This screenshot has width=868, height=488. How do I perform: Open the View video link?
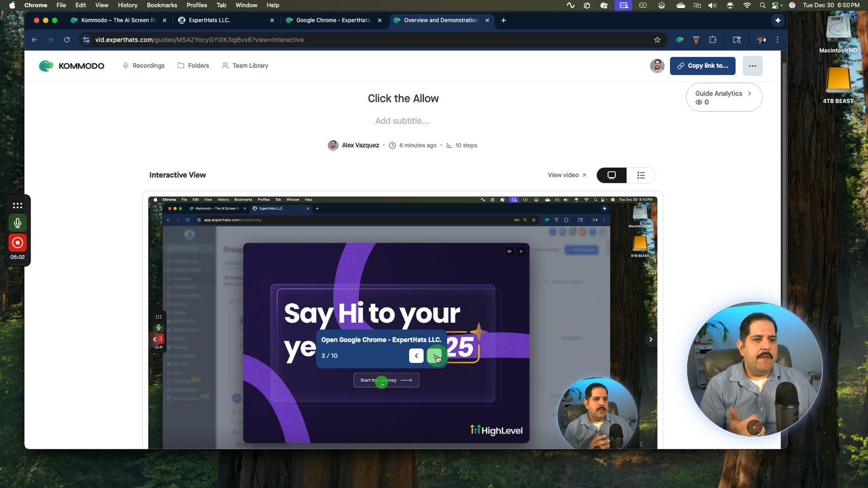(567, 175)
